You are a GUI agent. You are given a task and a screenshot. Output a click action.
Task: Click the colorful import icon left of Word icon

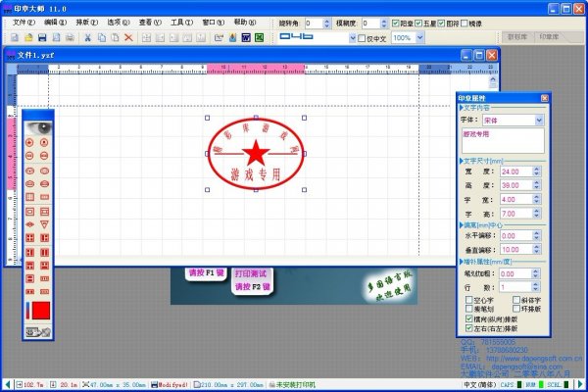pos(232,37)
